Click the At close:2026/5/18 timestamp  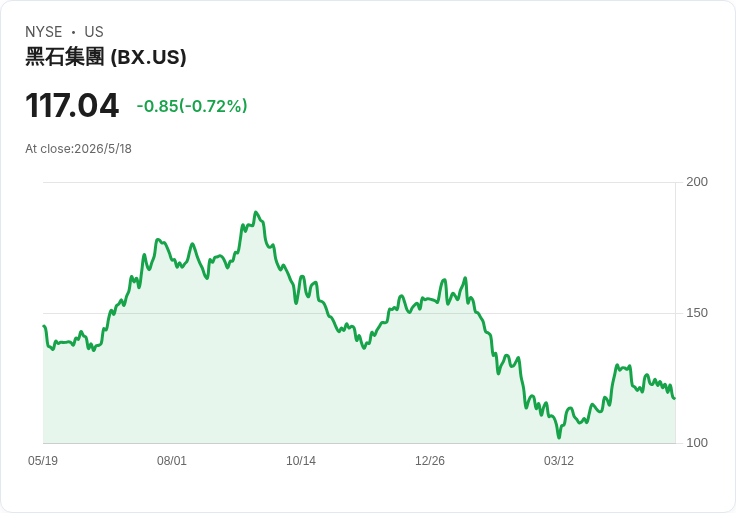[78, 149]
